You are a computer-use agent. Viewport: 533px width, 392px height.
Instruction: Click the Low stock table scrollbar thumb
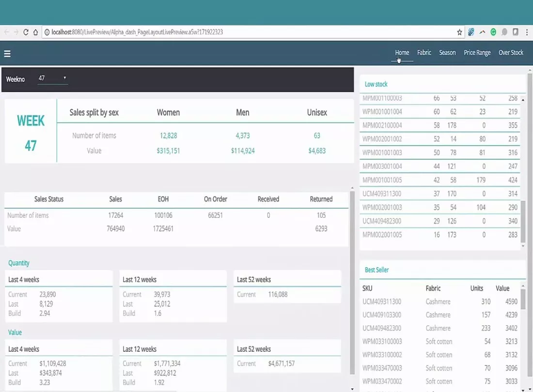[523, 222]
